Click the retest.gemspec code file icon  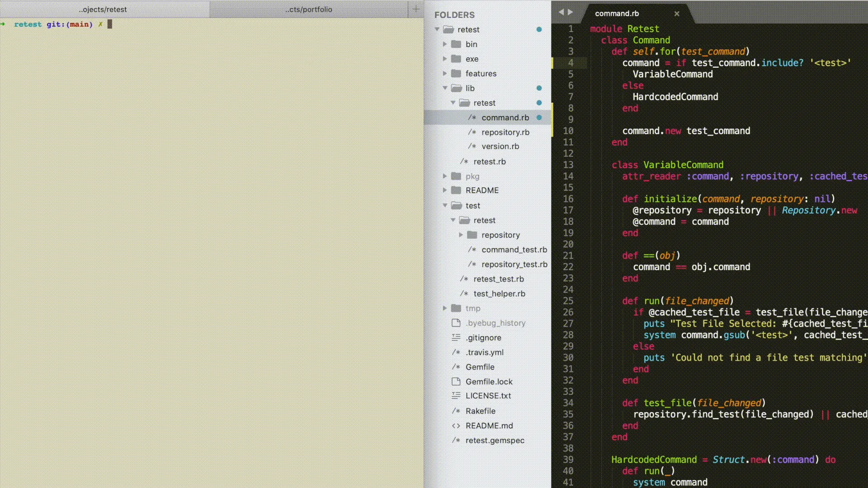[x=456, y=440]
